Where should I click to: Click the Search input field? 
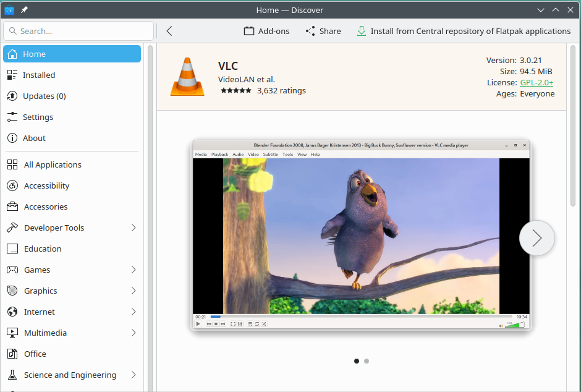coord(78,31)
